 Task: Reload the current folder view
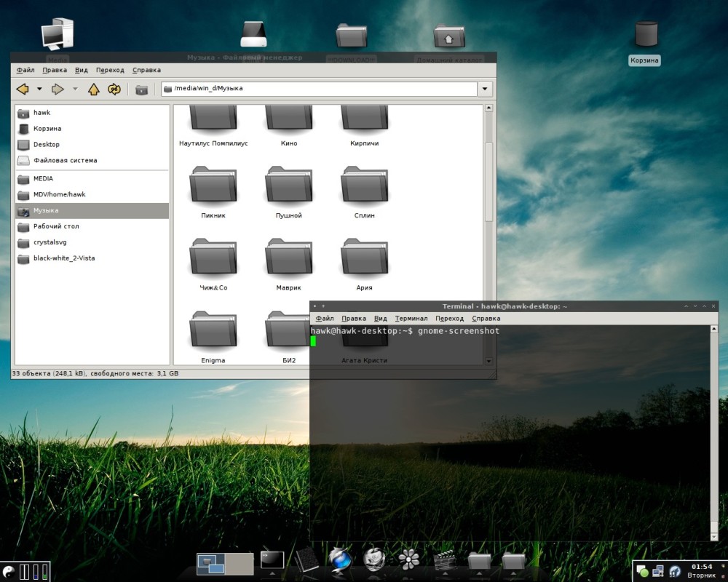click(x=114, y=89)
